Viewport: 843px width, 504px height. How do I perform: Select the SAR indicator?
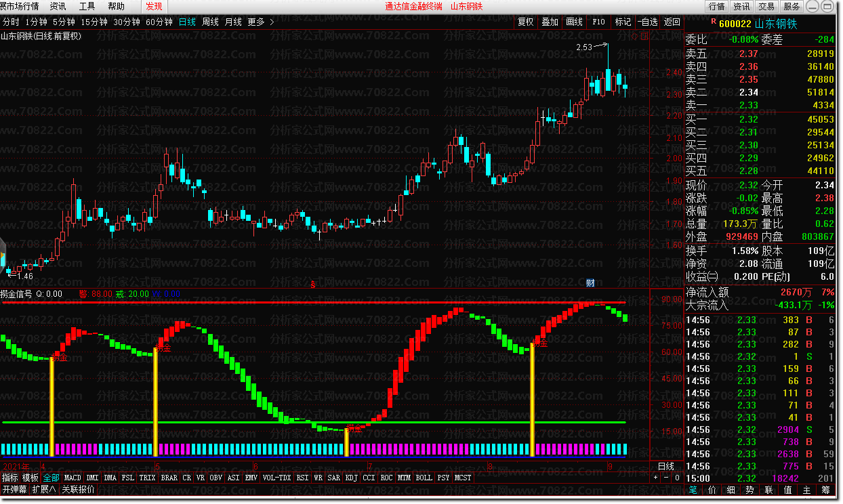(x=333, y=478)
